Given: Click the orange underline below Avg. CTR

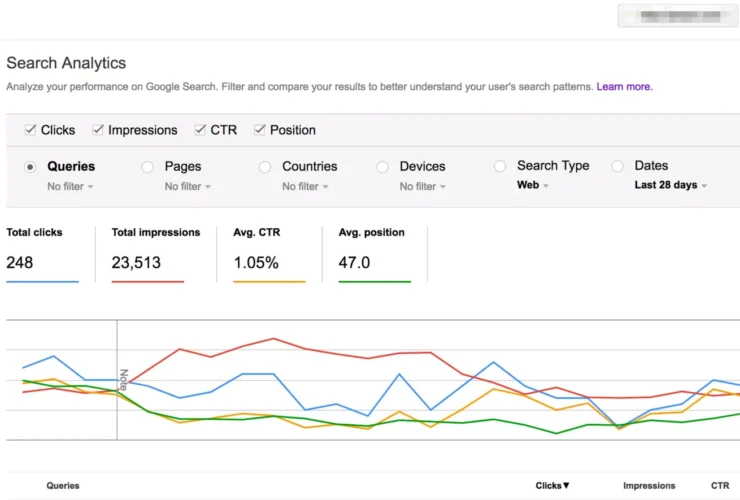Looking at the screenshot, I should 269,282.
